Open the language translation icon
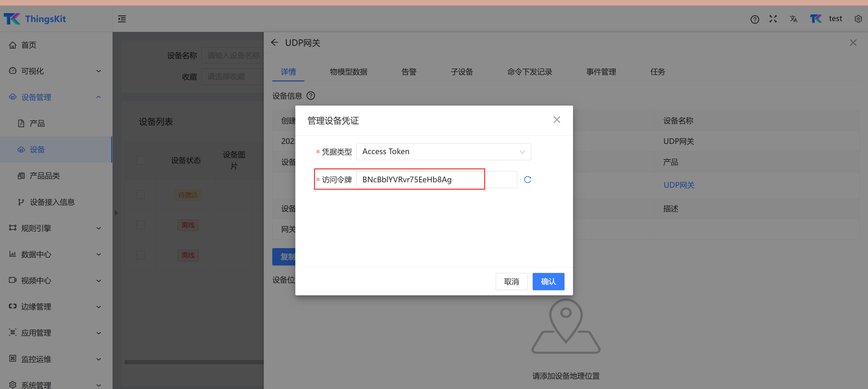This screenshot has height=389, width=868. coord(793,19)
